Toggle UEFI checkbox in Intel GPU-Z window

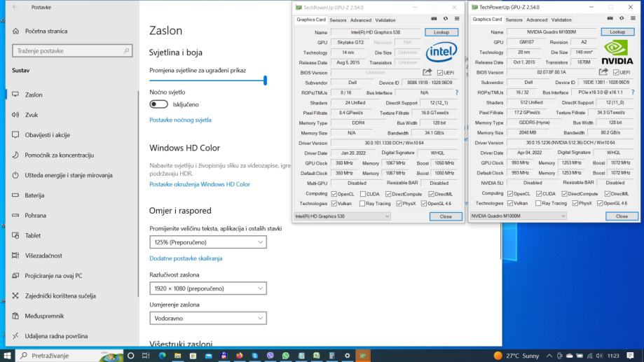click(440, 73)
